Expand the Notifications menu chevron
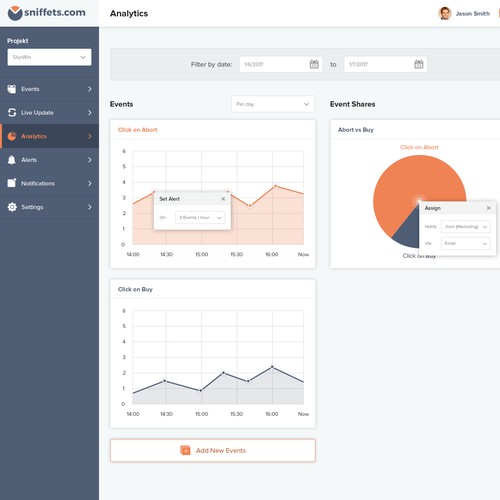 [90, 183]
